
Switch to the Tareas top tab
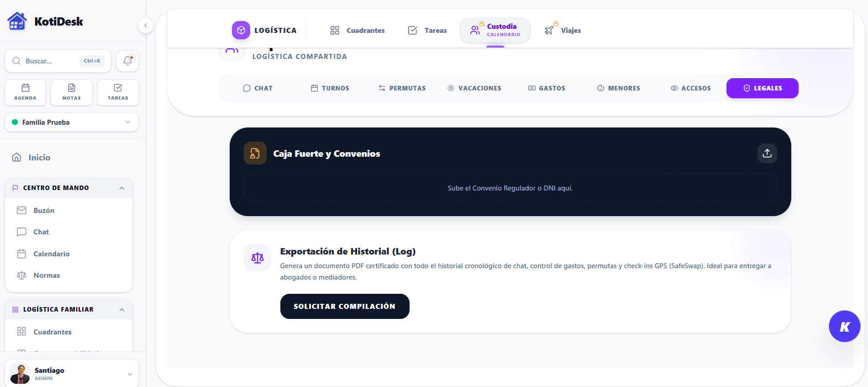coord(427,30)
